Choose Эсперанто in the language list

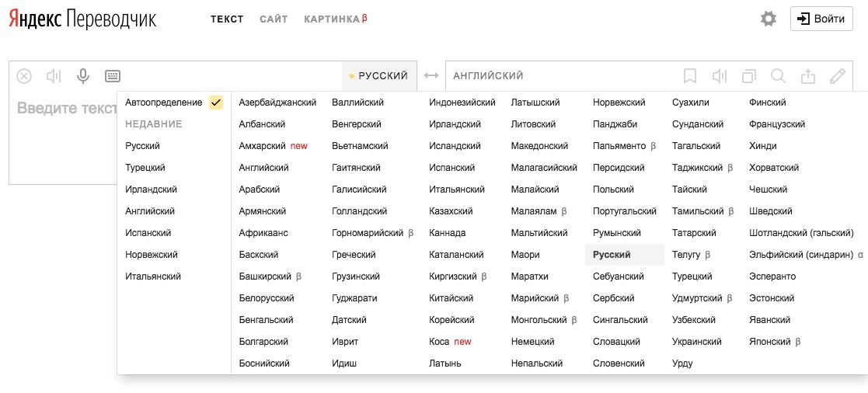(x=772, y=276)
